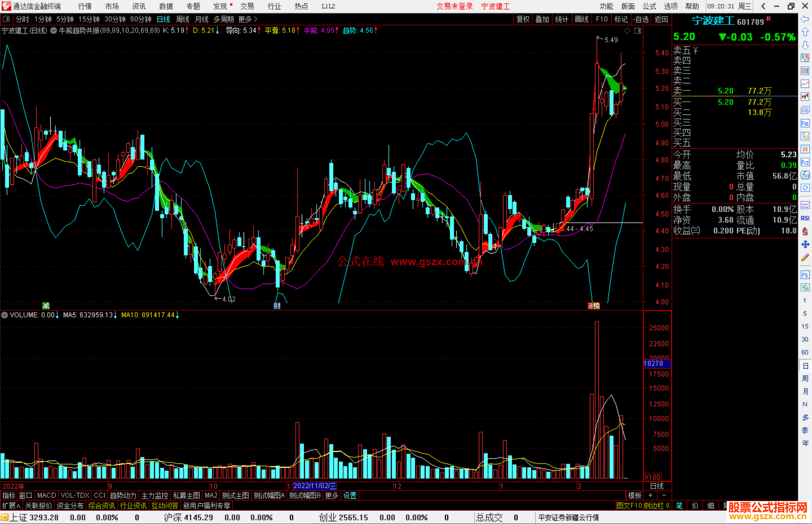Toggle the 牛熊趋势共振 indicator round marker

pyautogui.click(x=53, y=31)
